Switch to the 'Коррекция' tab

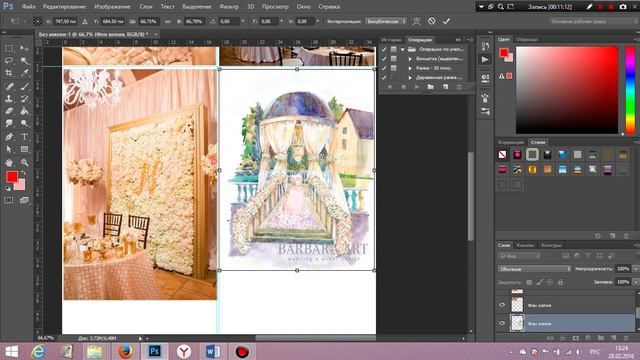click(x=511, y=142)
